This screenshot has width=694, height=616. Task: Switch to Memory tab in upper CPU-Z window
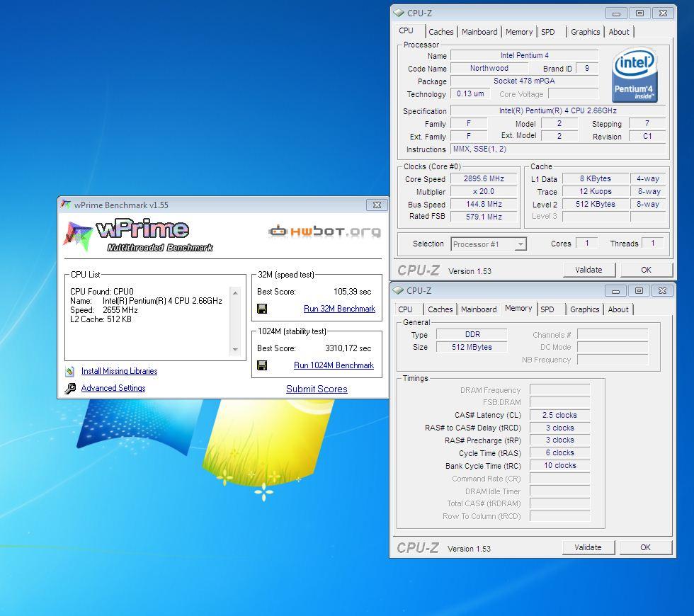[518, 32]
